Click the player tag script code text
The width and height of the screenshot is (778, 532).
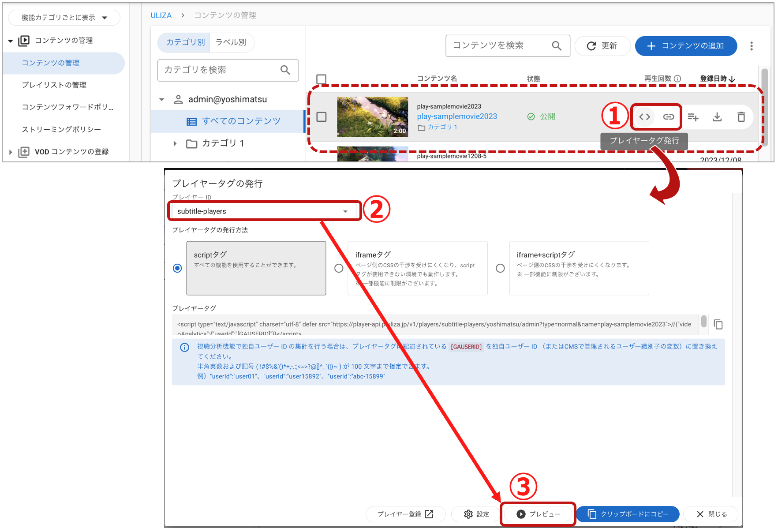pyautogui.click(x=434, y=325)
